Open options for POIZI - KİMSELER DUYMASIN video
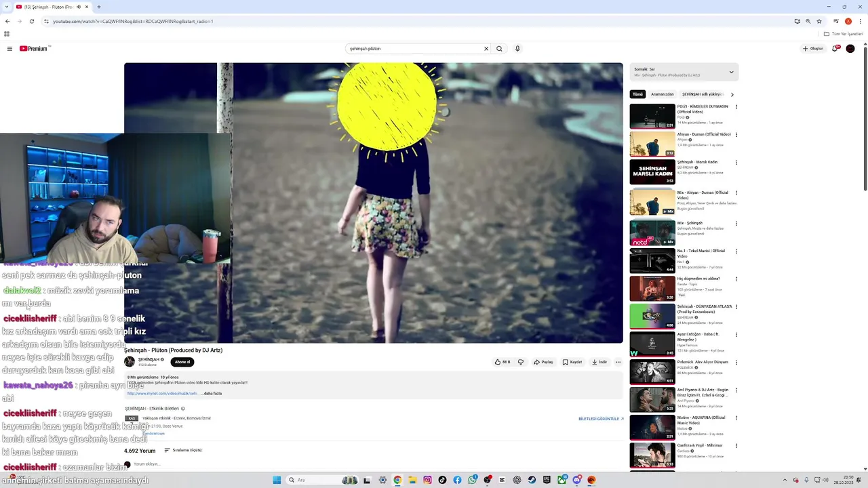 736,107
